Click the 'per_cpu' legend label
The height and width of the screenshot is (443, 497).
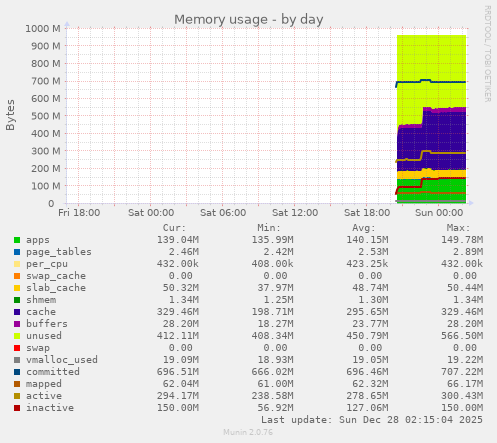[47, 264]
